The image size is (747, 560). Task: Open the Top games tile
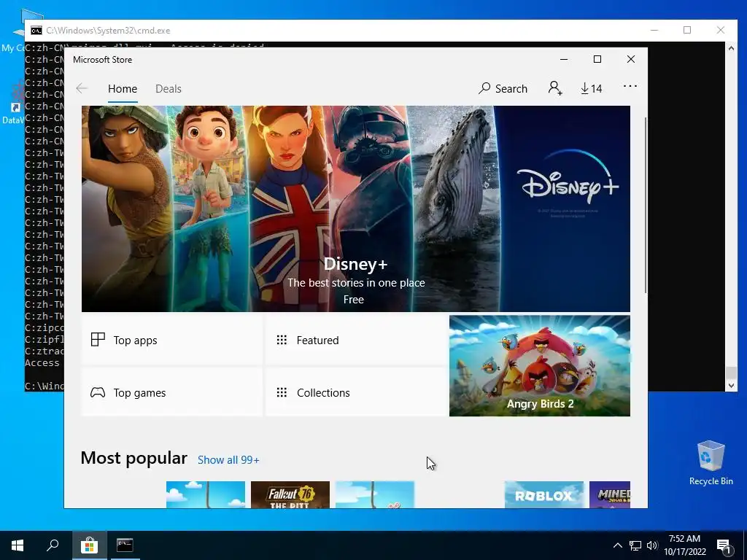point(172,392)
